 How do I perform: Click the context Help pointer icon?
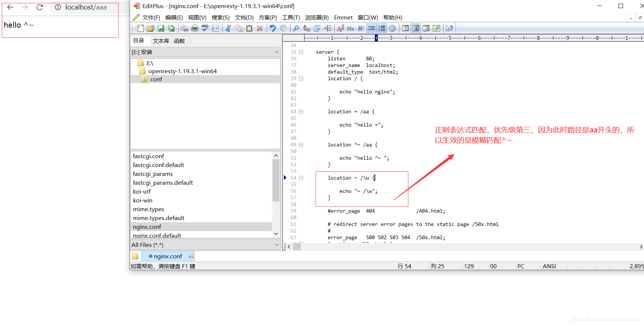(x=449, y=28)
